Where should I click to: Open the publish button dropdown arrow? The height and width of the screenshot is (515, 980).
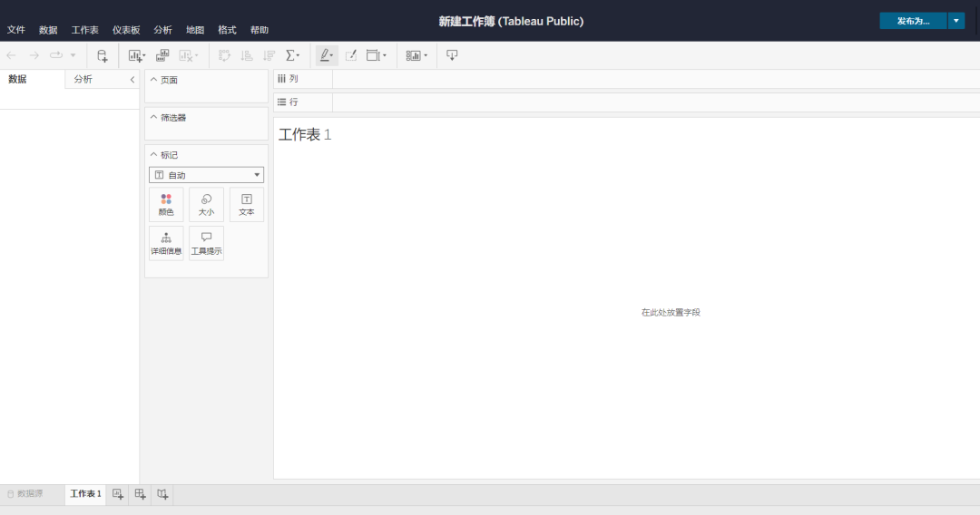tap(956, 21)
